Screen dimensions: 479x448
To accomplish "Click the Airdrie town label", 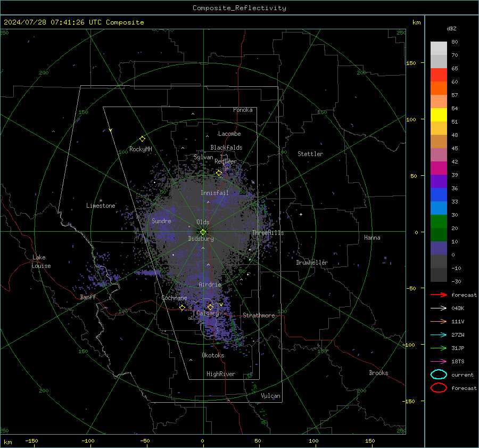I will click(210, 284).
